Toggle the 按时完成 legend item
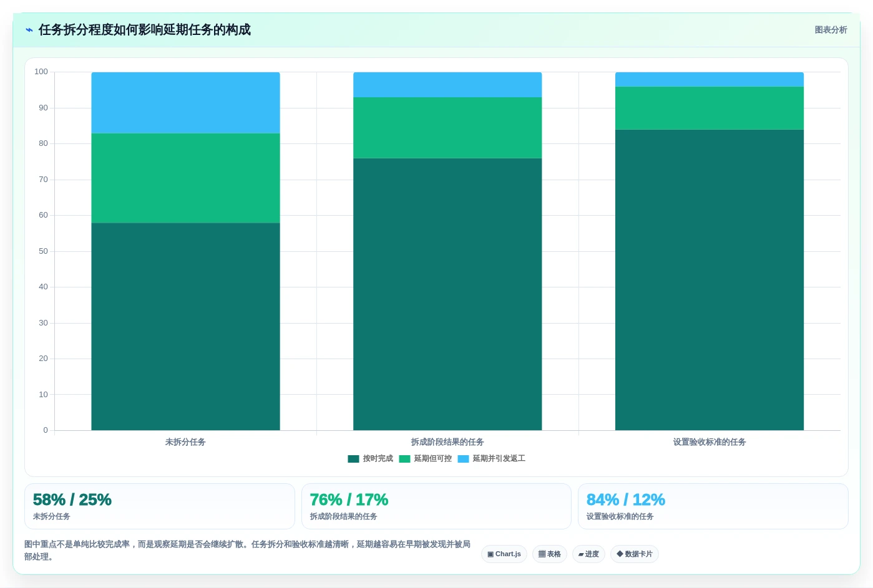 point(371,458)
